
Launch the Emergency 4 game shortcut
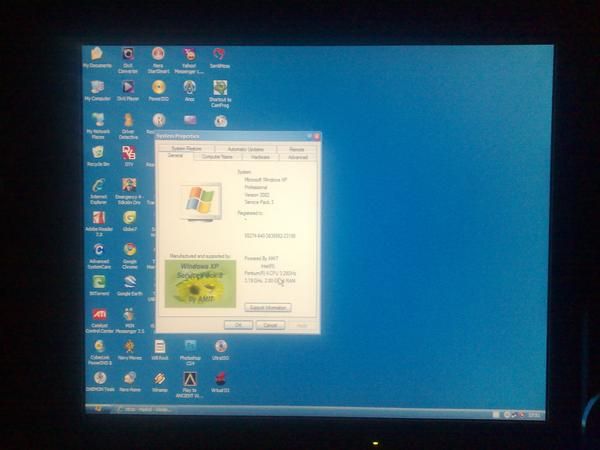pyautogui.click(x=129, y=191)
